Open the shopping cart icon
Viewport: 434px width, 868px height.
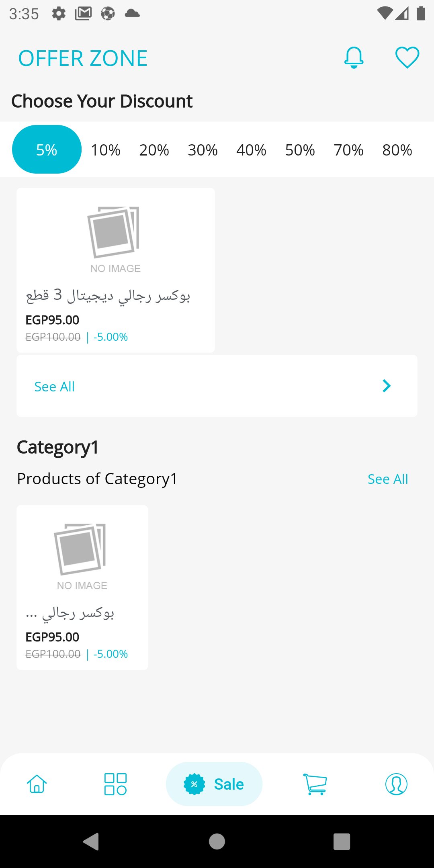pyautogui.click(x=315, y=784)
